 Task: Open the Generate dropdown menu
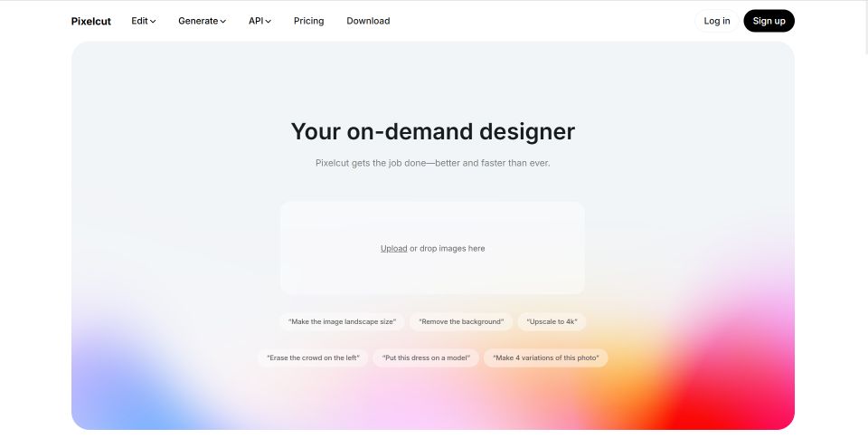point(202,21)
